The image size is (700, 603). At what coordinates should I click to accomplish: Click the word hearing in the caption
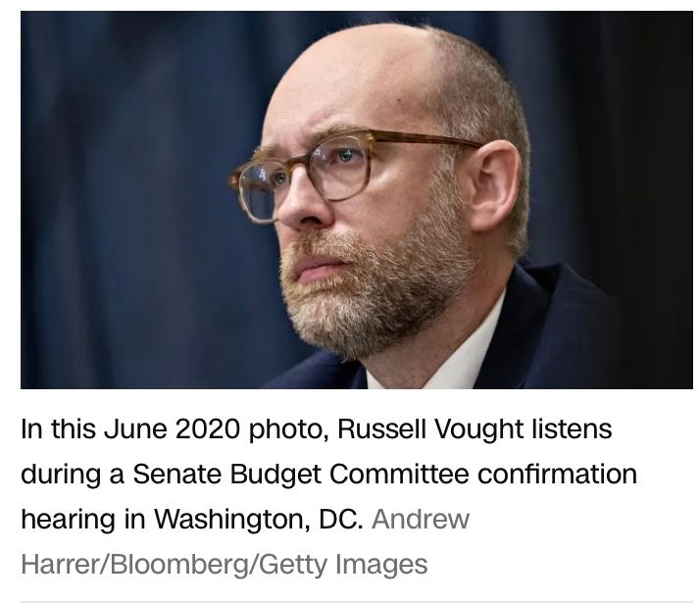[69, 520]
